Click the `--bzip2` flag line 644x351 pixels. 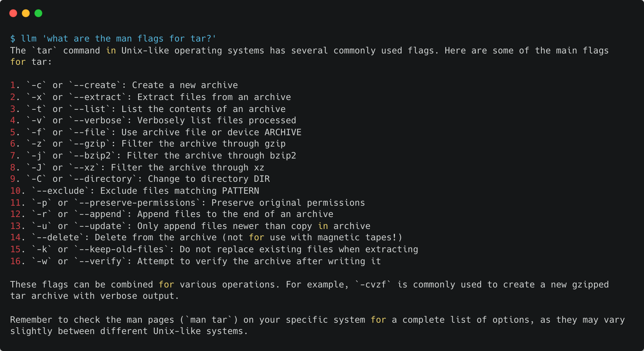point(153,156)
